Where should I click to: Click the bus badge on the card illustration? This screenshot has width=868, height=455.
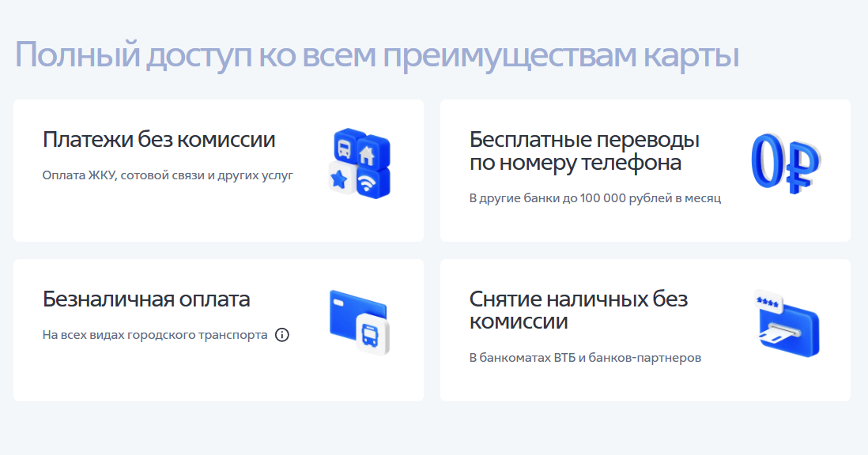pyautogui.click(x=372, y=335)
